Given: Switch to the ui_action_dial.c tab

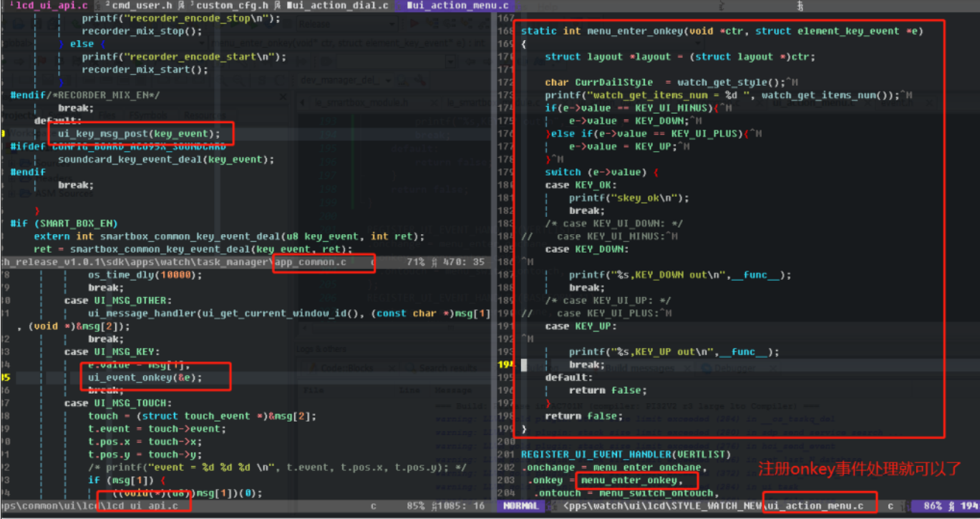Looking at the screenshot, I should (336, 6).
